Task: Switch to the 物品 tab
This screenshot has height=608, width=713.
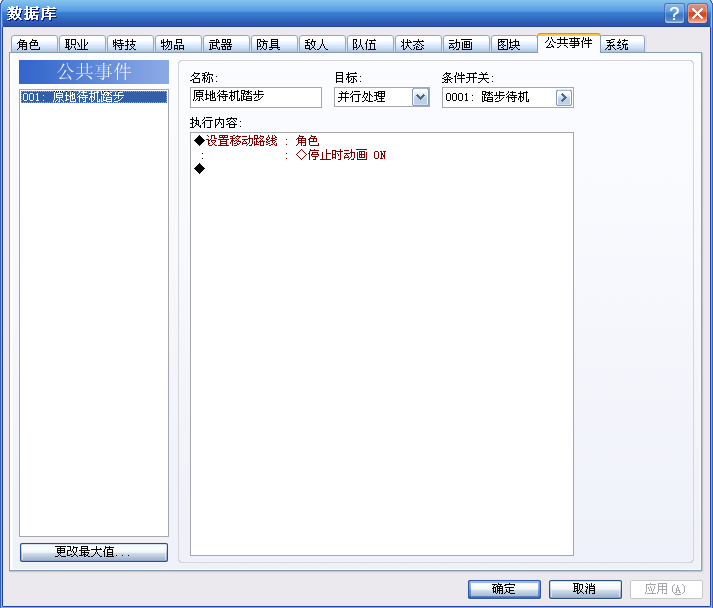Action: [x=178, y=45]
